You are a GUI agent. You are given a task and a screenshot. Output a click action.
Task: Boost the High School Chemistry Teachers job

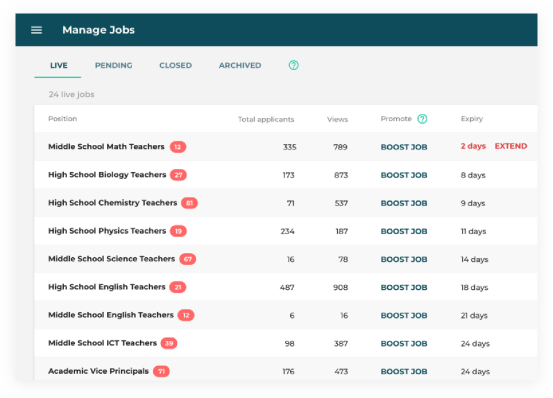point(404,203)
